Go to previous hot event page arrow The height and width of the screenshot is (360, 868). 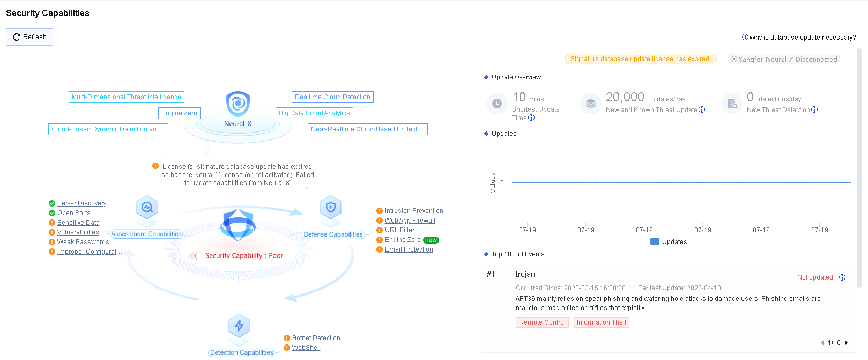pos(822,343)
